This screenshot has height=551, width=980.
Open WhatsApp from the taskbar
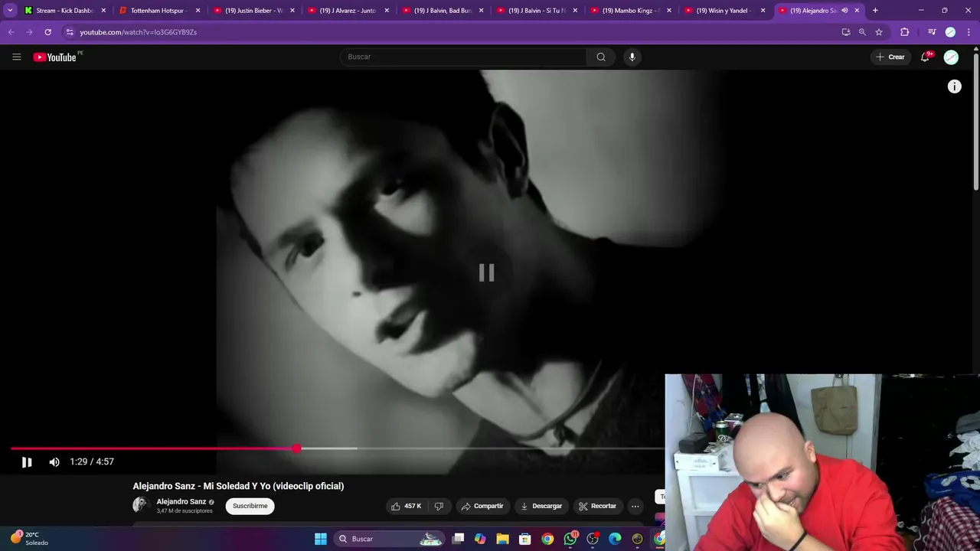coord(570,539)
